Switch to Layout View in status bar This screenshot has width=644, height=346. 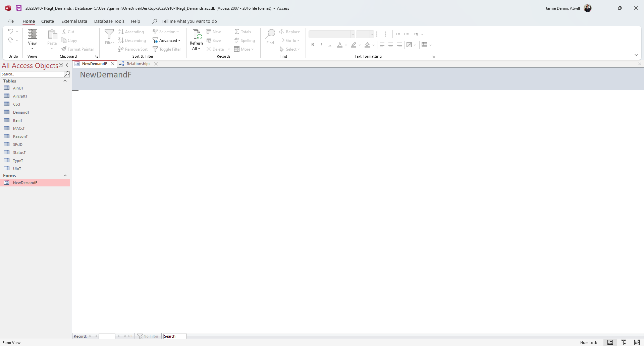click(x=624, y=343)
